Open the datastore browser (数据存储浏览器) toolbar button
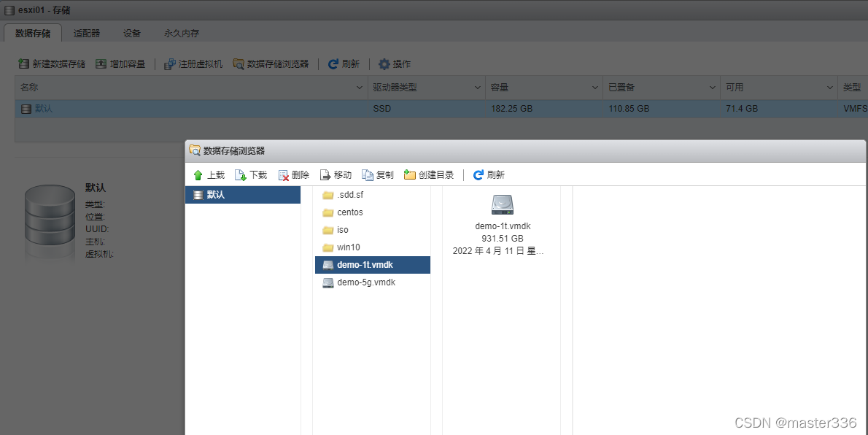 pos(271,64)
